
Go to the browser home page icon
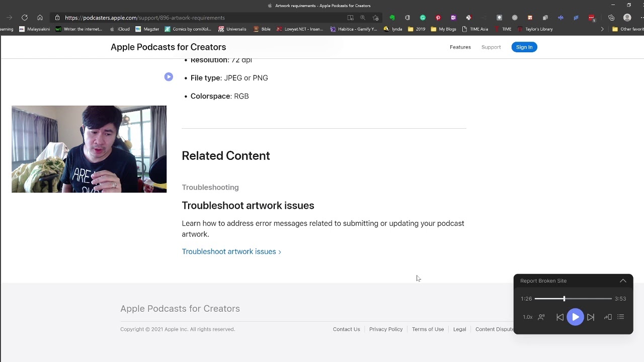(40, 18)
